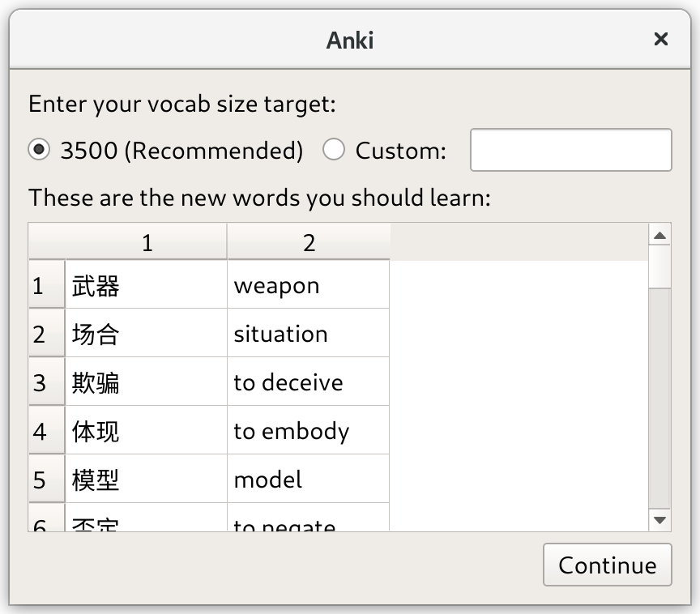Viewport: 700px width, 614px height.
Task: Select the cell 武器
Action: click(147, 284)
